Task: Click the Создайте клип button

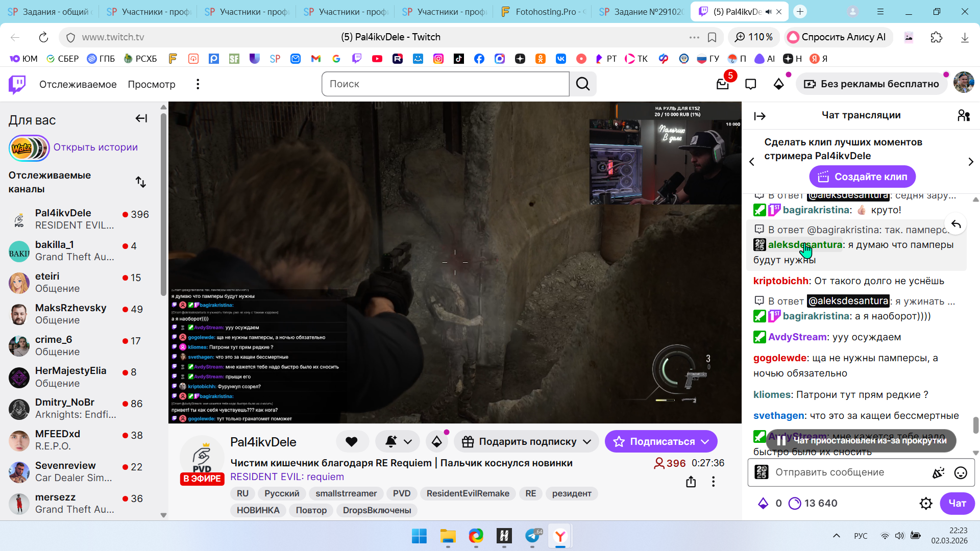Action: (862, 177)
